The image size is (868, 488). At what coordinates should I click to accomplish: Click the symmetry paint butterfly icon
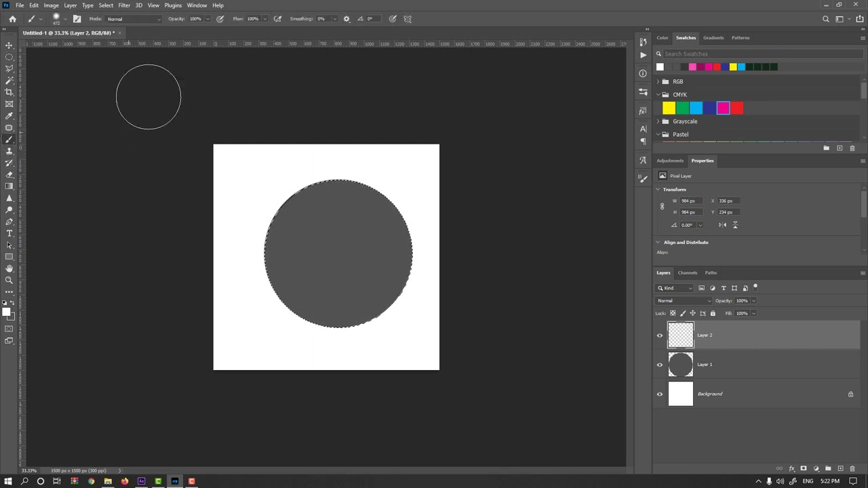pyautogui.click(x=407, y=19)
